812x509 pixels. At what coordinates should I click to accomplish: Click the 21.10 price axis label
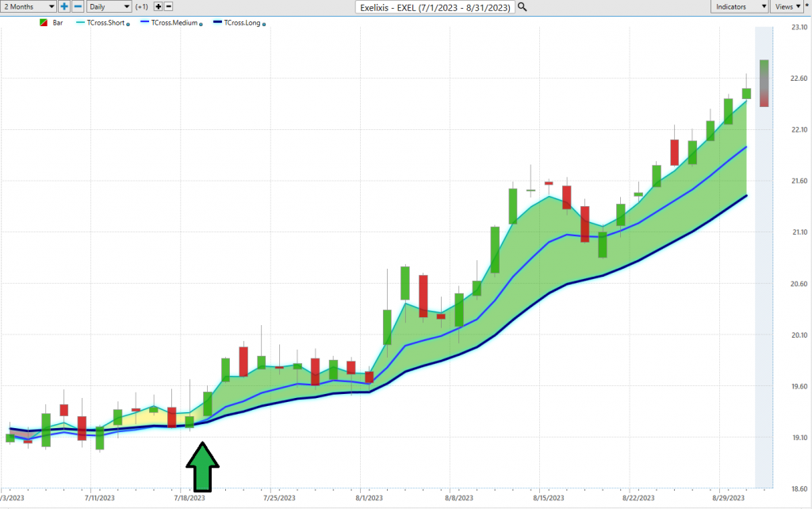coord(799,232)
